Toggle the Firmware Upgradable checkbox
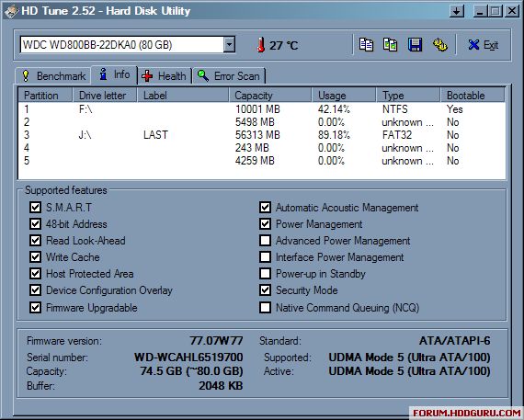This screenshot has width=524, height=420. coord(36,307)
